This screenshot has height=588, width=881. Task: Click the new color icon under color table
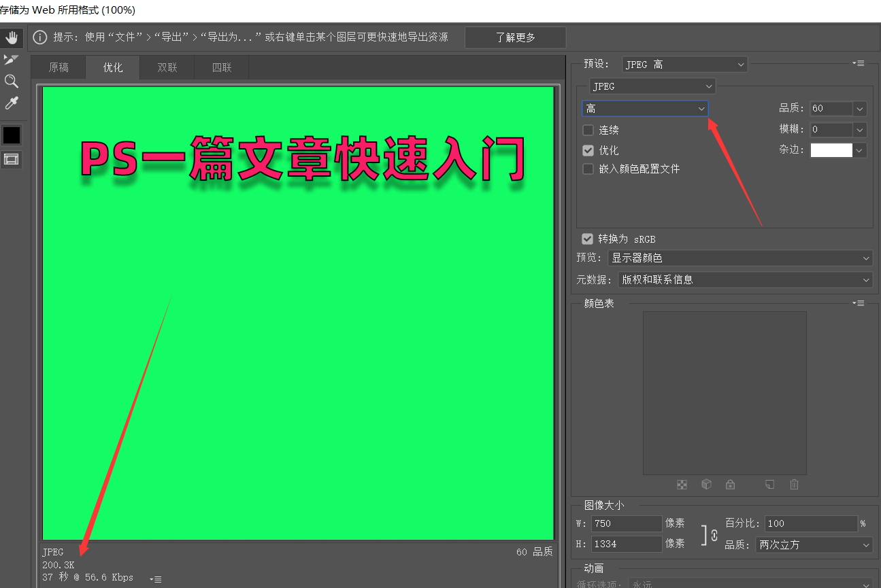[769, 485]
